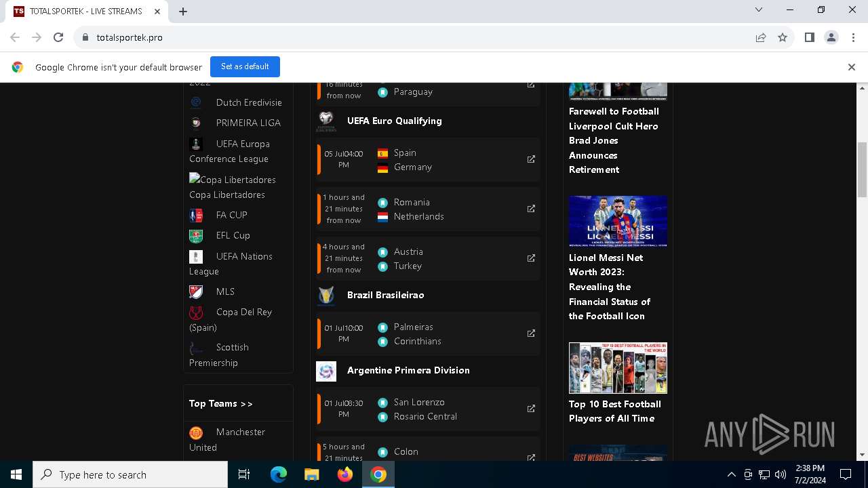Viewport: 868px width, 488px height.
Task: Click the MLS logo icon
Action: (x=196, y=291)
